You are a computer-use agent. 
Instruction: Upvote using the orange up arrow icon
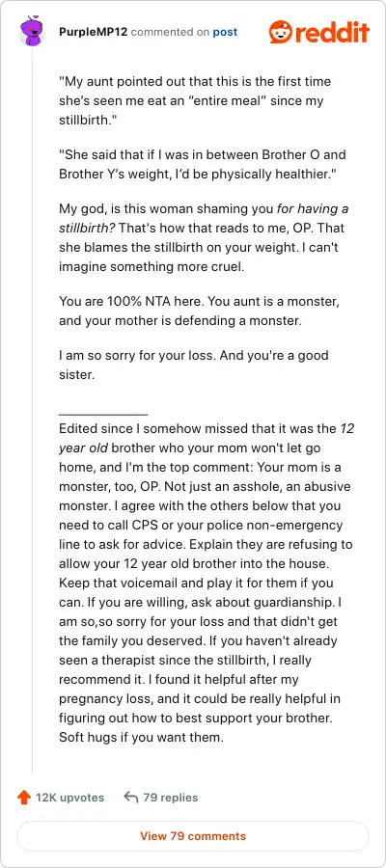pos(24,798)
